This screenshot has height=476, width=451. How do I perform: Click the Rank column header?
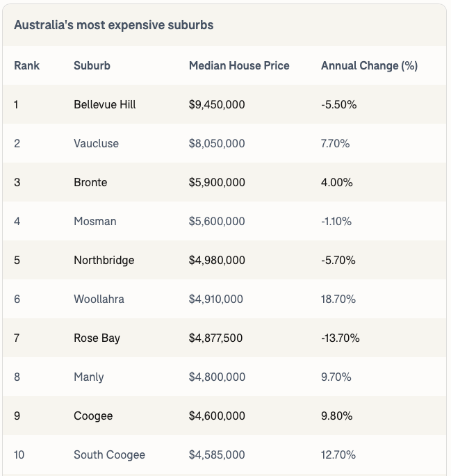27,66
